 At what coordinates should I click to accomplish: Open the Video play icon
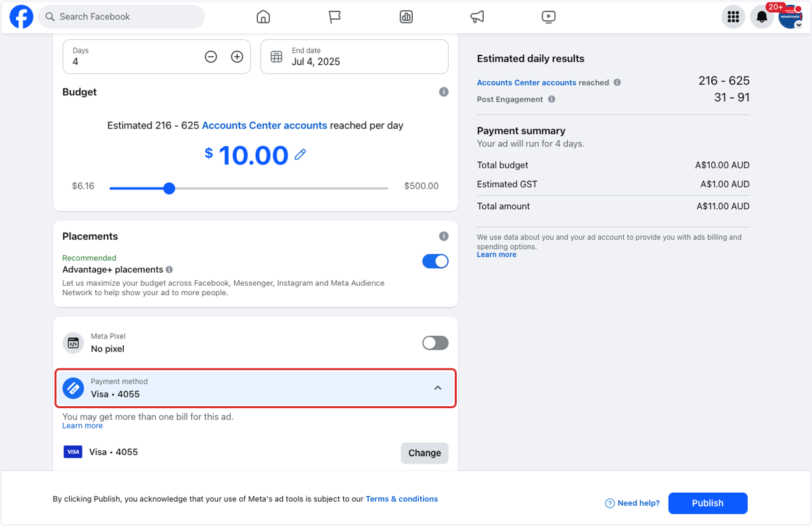tap(549, 17)
